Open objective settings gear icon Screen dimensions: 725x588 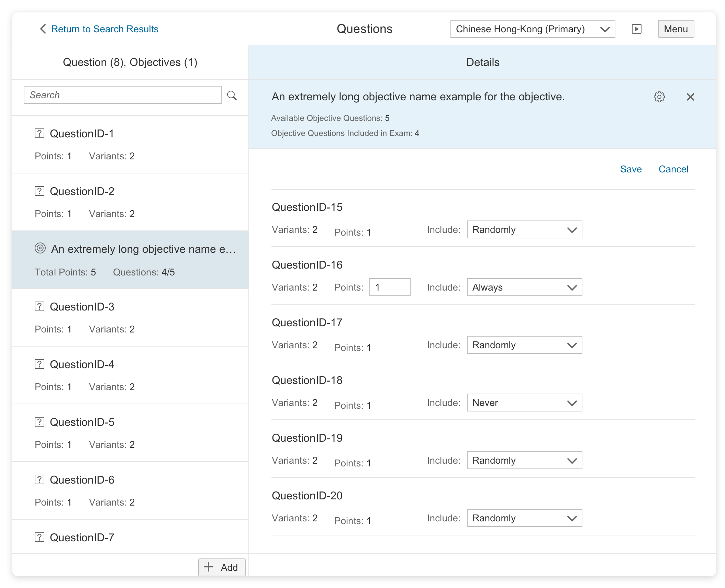coord(659,97)
